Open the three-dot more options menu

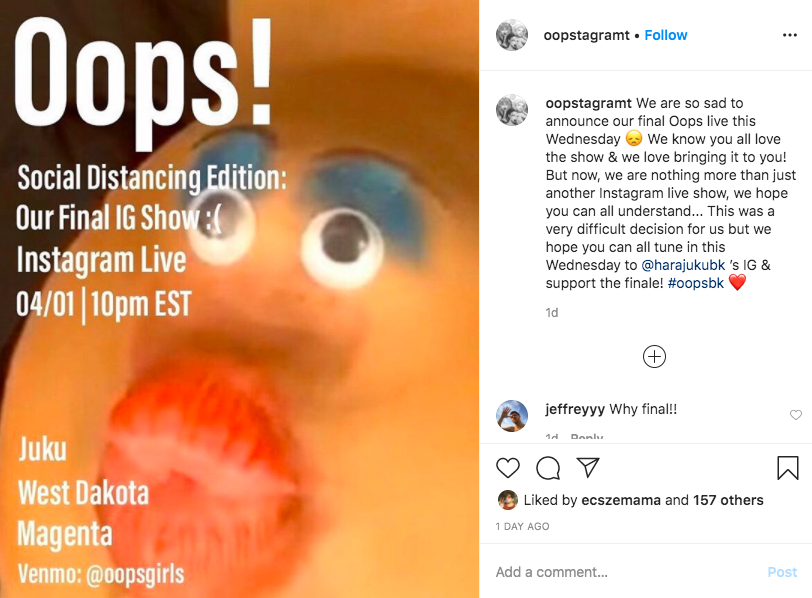(790, 35)
